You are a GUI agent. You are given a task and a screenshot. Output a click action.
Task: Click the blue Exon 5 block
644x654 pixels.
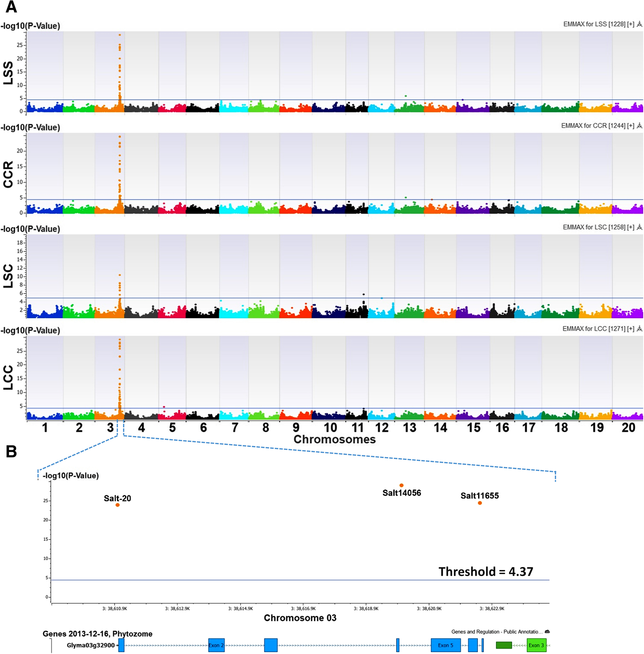coord(446,645)
